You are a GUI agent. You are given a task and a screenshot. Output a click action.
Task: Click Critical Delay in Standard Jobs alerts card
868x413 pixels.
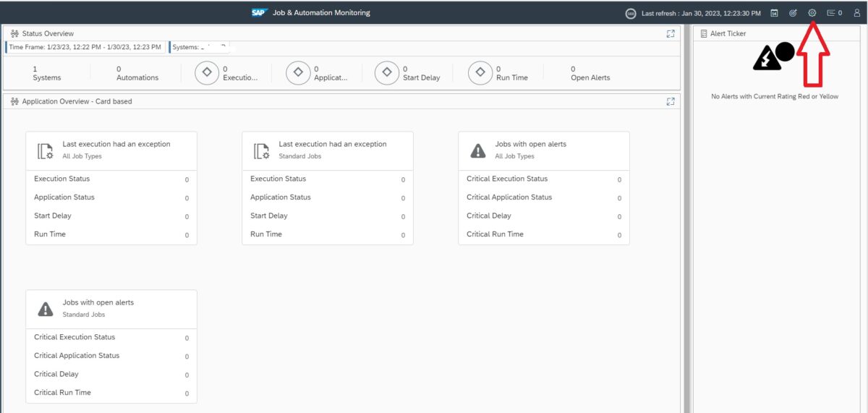(111, 375)
